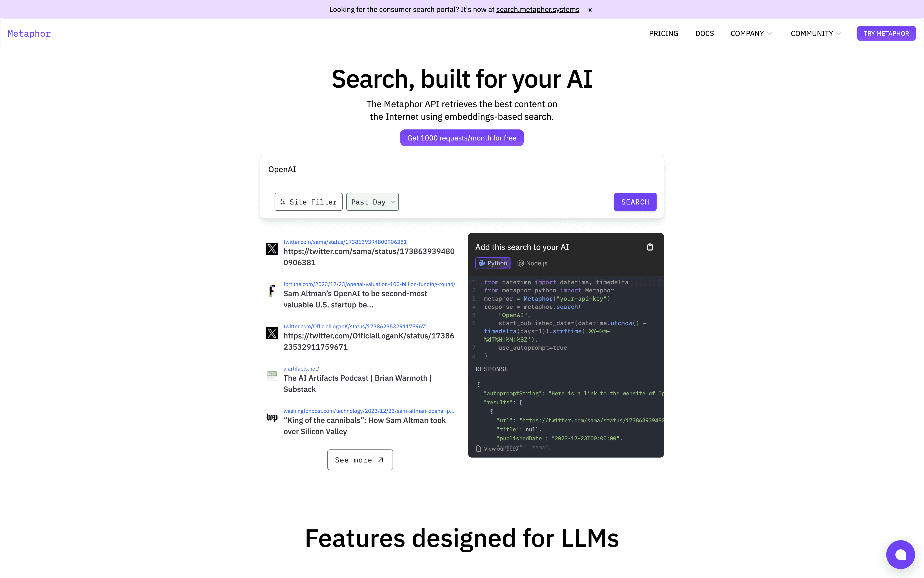Open the DOCS page
Viewport: 924px width, 578px height.
coord(704,34)
